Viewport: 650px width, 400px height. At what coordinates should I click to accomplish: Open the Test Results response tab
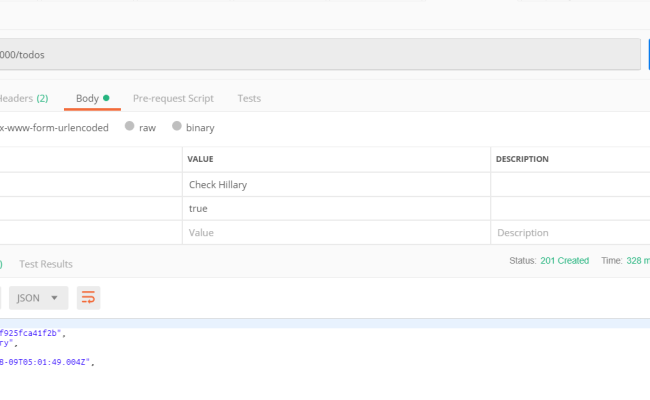pos(46,264)
